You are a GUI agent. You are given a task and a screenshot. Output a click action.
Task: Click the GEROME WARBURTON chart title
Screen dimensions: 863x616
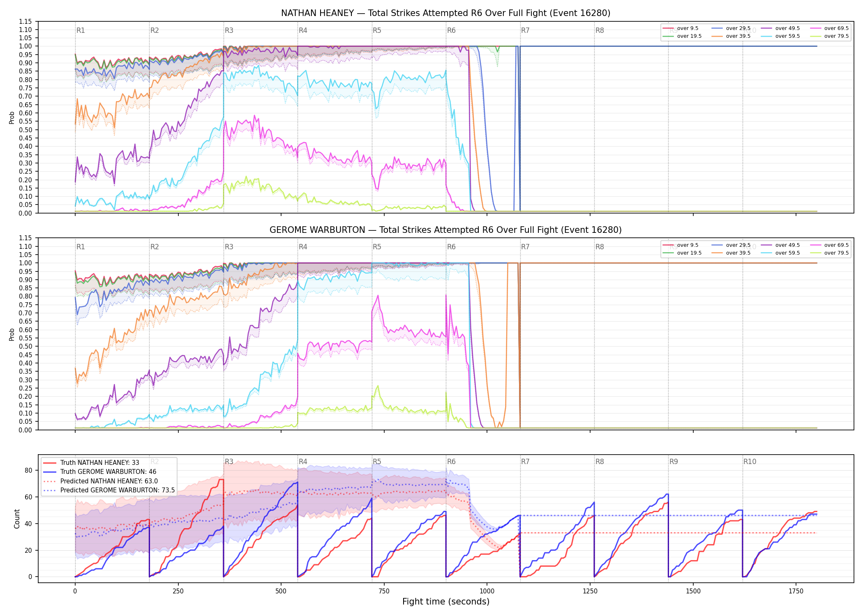tap(445, 230)
